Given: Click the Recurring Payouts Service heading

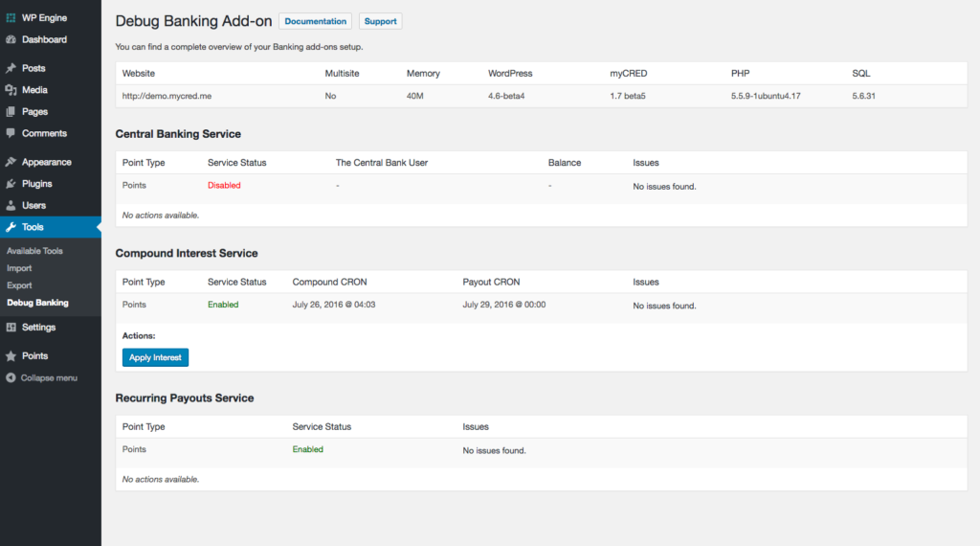Looking at the screenshot, I should click(x=185, y=398).
